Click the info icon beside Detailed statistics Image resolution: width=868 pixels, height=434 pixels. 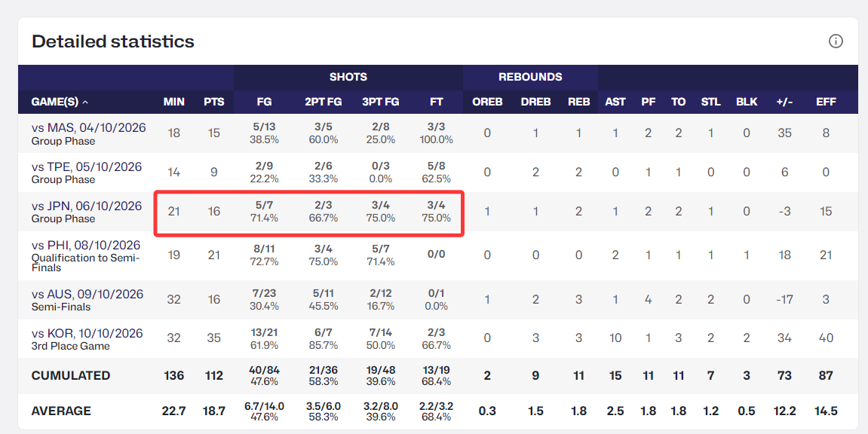click(x=836, y=41)
